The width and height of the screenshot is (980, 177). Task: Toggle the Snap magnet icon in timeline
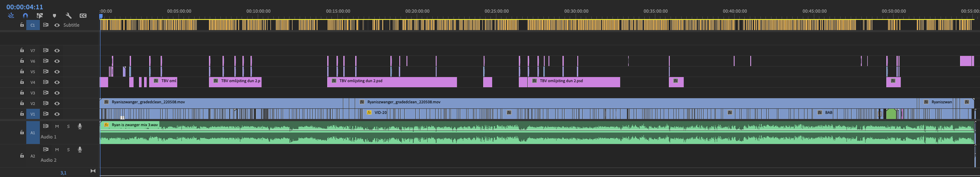point(25,16)
